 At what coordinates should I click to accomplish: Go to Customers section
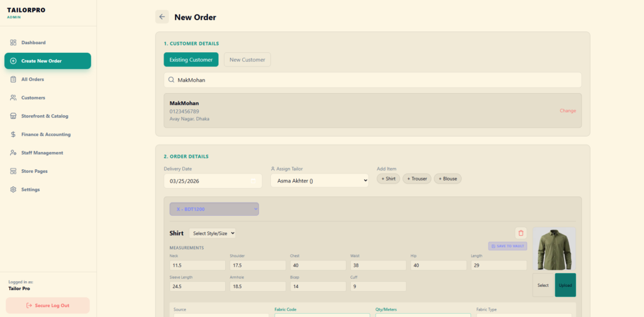click(33, 97)
